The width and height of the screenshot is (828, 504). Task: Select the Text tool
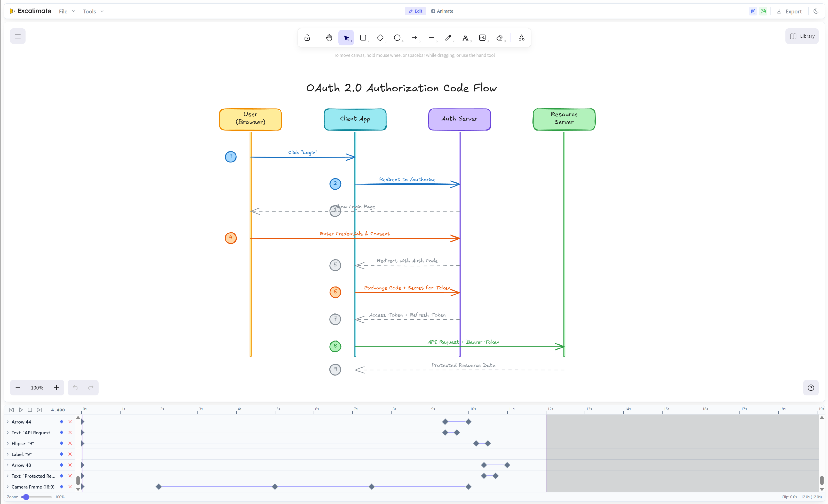pos(465,38)
